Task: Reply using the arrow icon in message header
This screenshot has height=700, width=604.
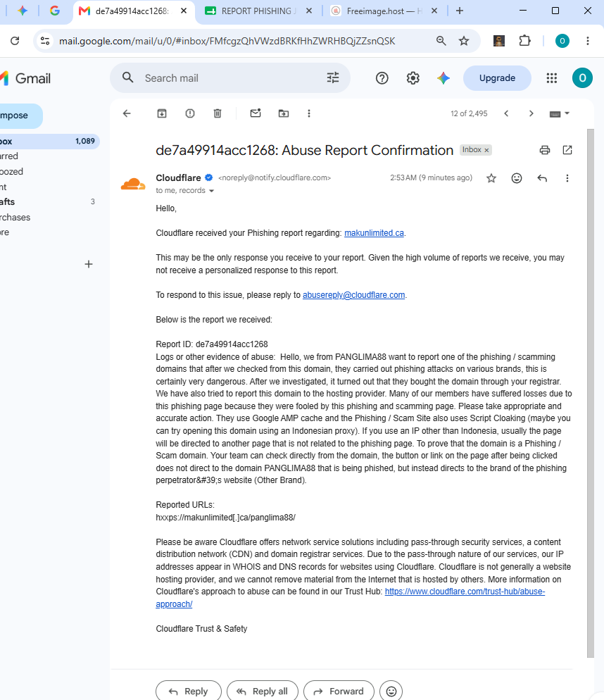Action: coord(542,179)
